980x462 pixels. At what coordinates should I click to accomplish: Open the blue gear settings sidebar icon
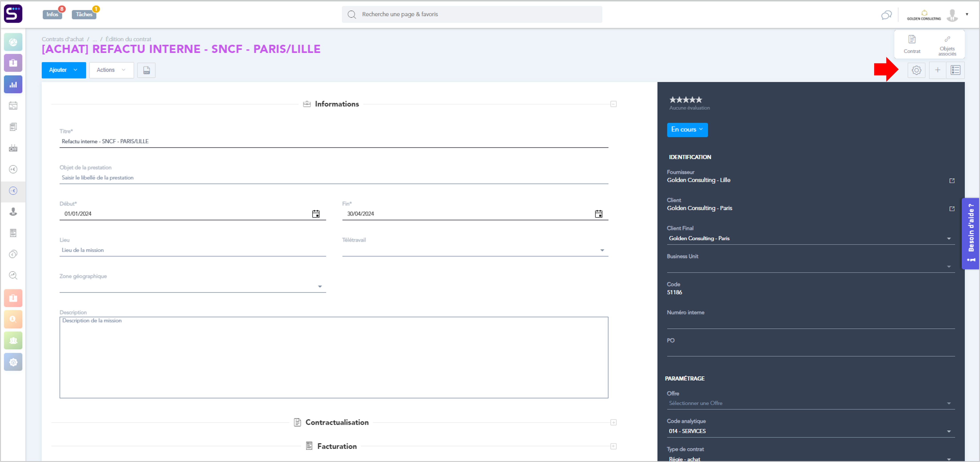pos(13,362)
